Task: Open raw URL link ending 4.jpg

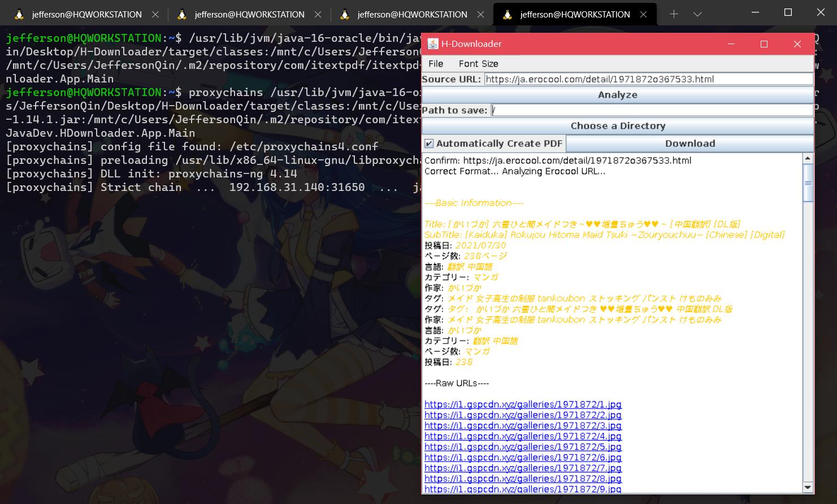Action: (523, 436)
